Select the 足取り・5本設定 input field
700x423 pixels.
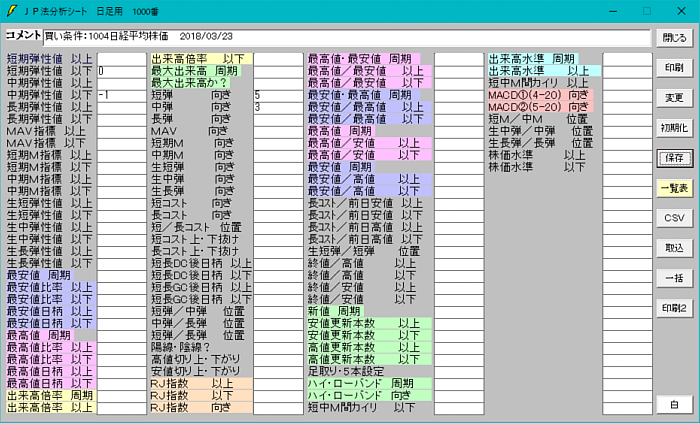coord(459,372)
